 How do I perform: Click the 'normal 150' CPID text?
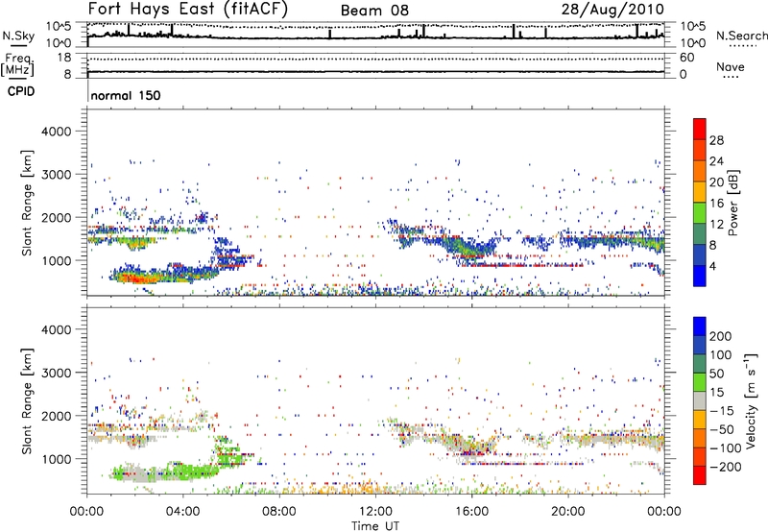click(x=126, y=95)
